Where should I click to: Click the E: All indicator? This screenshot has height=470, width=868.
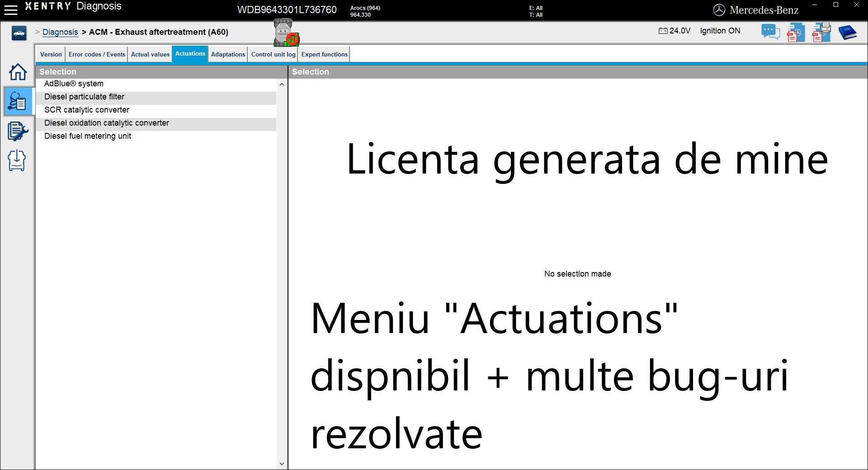pyautogui.click(x=536, y=8)
